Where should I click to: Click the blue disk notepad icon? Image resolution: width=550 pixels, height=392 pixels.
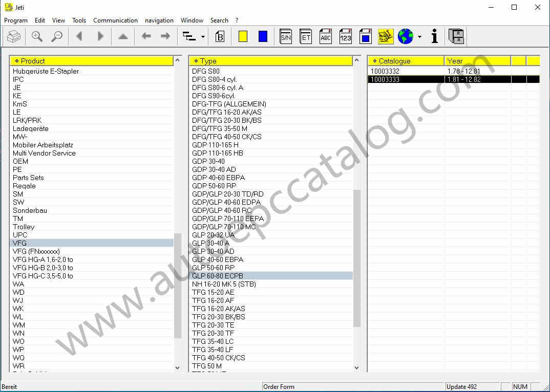pyautogui.click(x=366, y=36)
